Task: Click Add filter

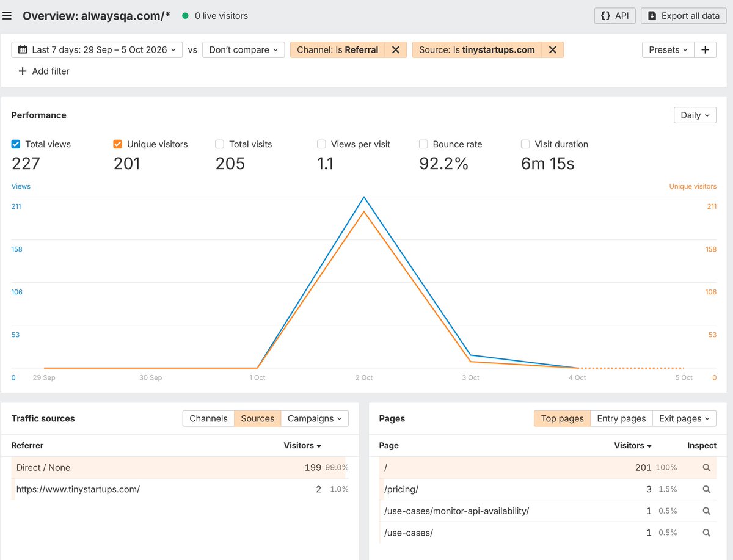Action: 44,71
